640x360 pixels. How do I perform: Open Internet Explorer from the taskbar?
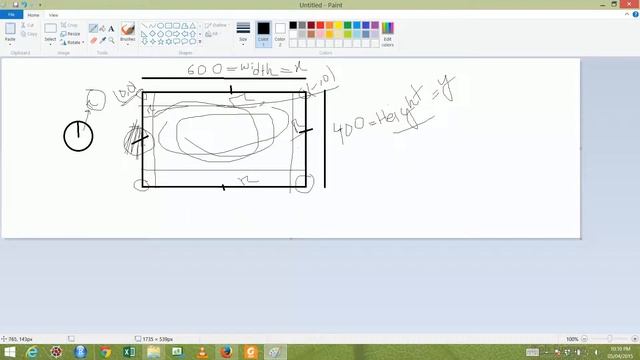point(32,352)
